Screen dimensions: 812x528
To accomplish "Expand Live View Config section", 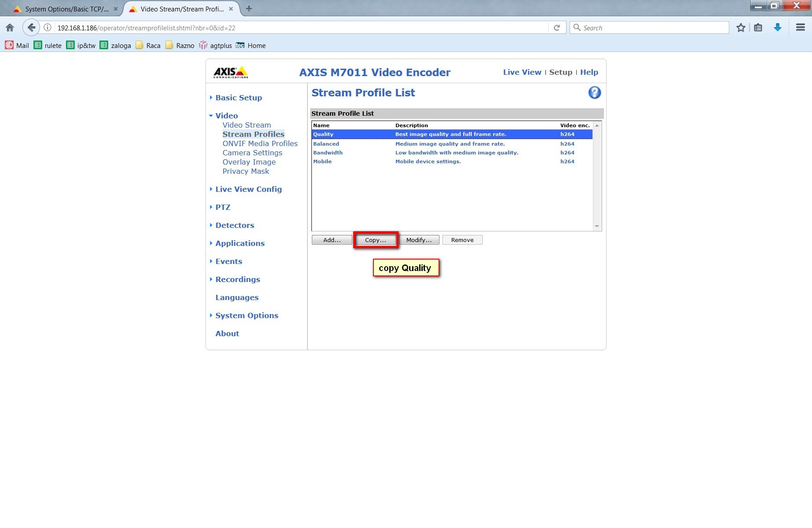I will click(249, 189).
